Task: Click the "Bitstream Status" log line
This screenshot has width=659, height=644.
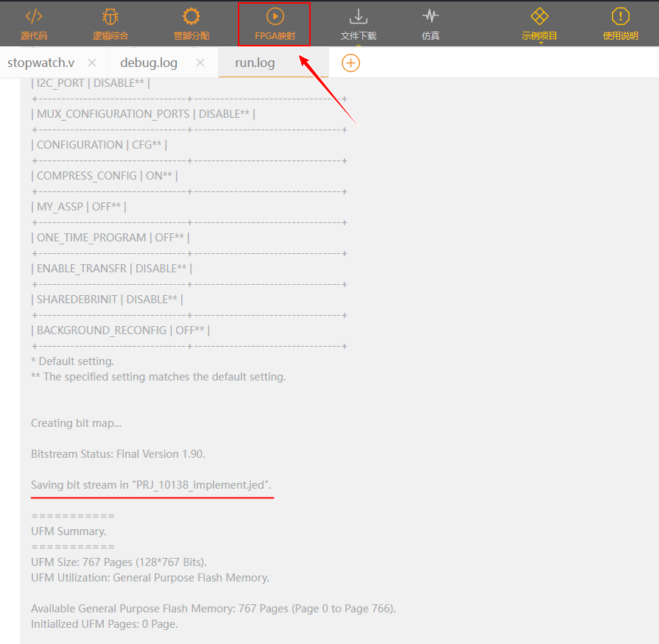Action: pos(118,454)
